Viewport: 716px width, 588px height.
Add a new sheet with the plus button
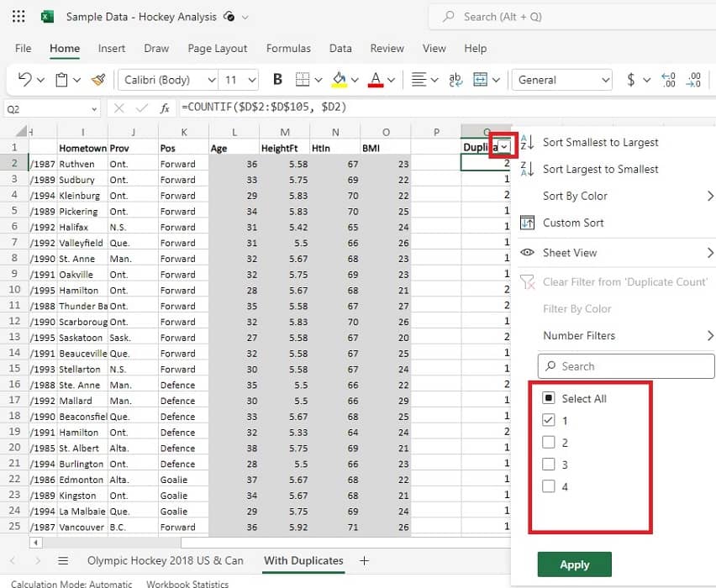(x=363, y=560)
